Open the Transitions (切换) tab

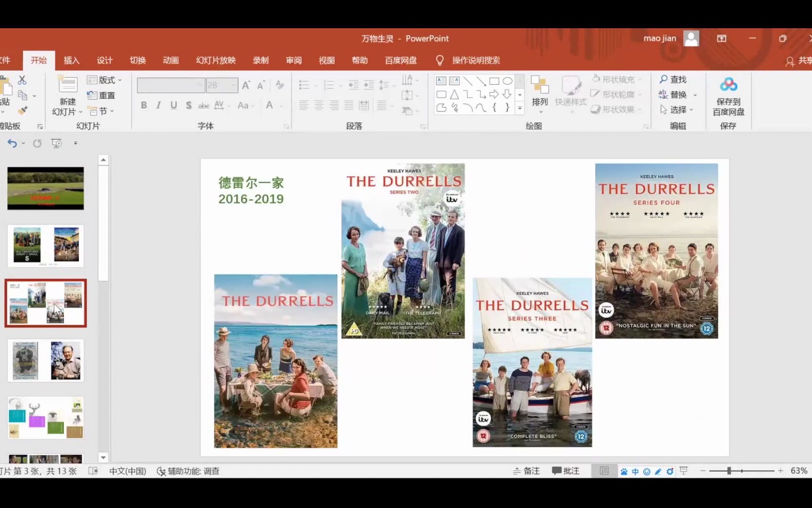click(x=138, y=60)
